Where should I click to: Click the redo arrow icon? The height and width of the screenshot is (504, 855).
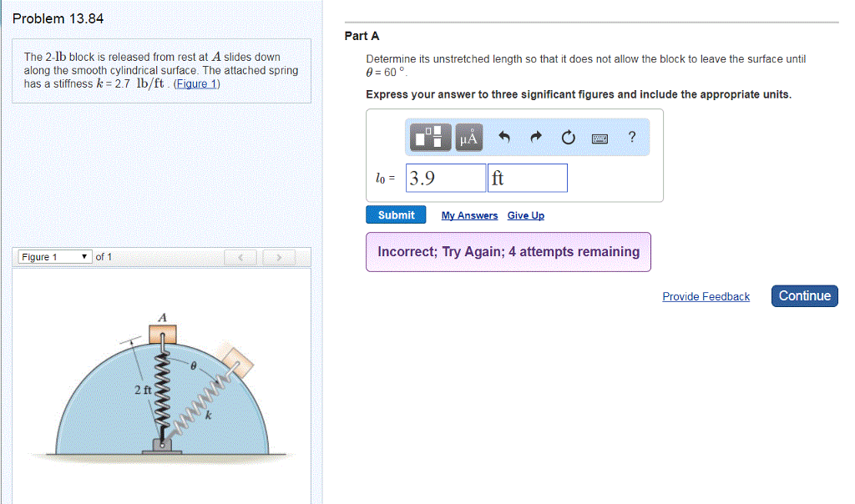pos(534,137)
